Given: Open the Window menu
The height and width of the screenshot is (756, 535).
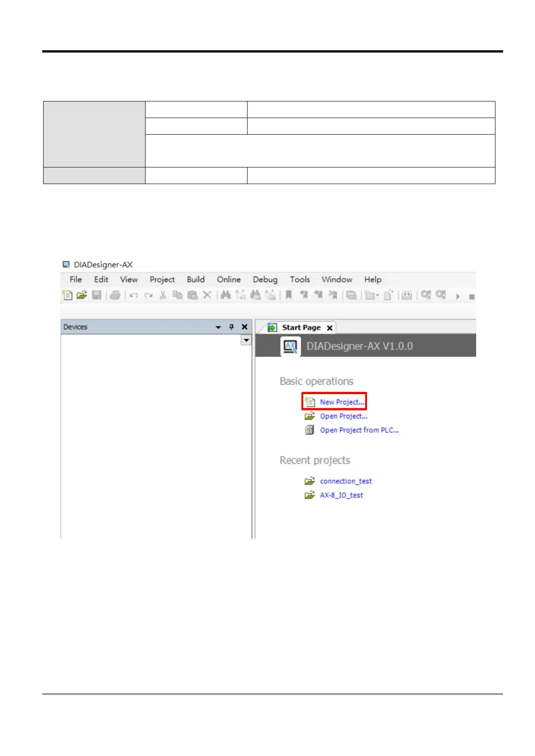Looking at the screenshot, I should 337,279.
